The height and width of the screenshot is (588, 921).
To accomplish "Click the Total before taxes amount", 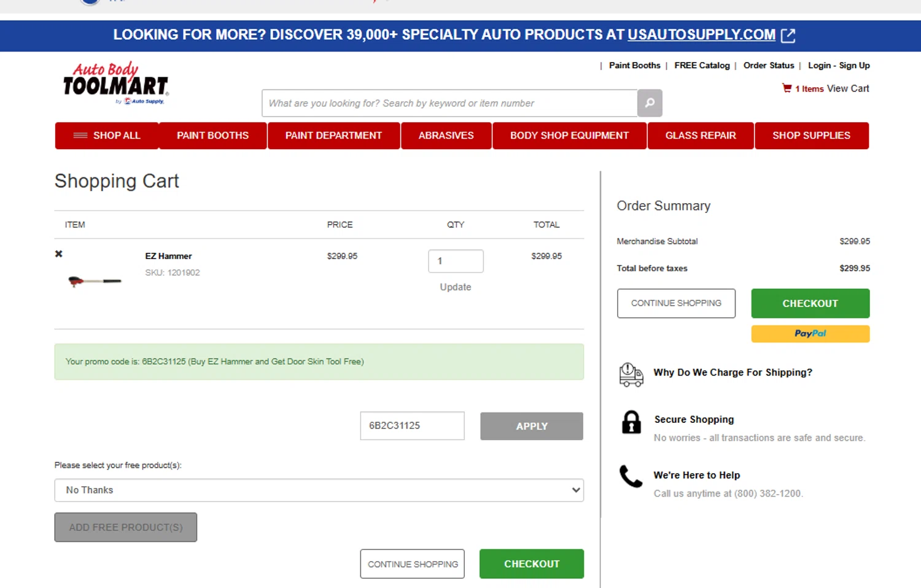I will click(855, 268).
